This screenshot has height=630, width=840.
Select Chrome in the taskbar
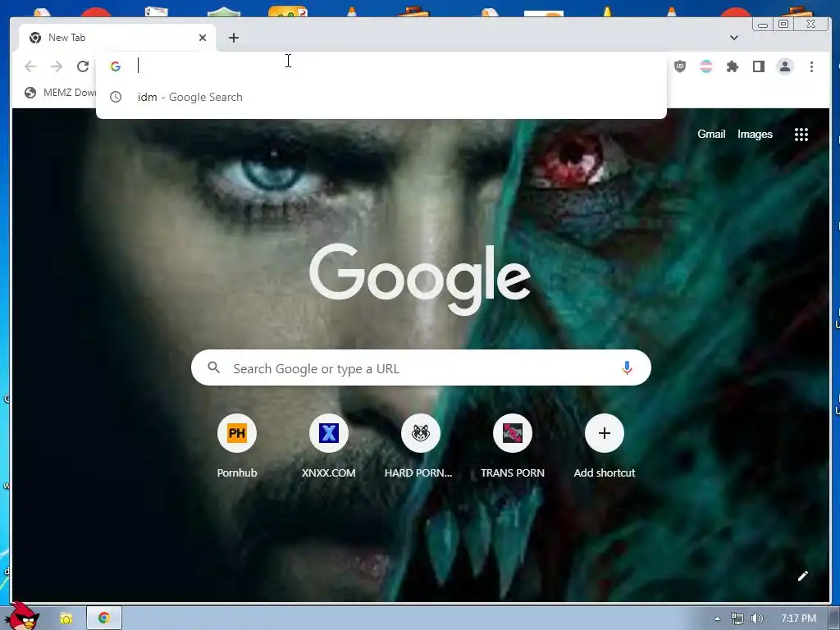(104, 619)
